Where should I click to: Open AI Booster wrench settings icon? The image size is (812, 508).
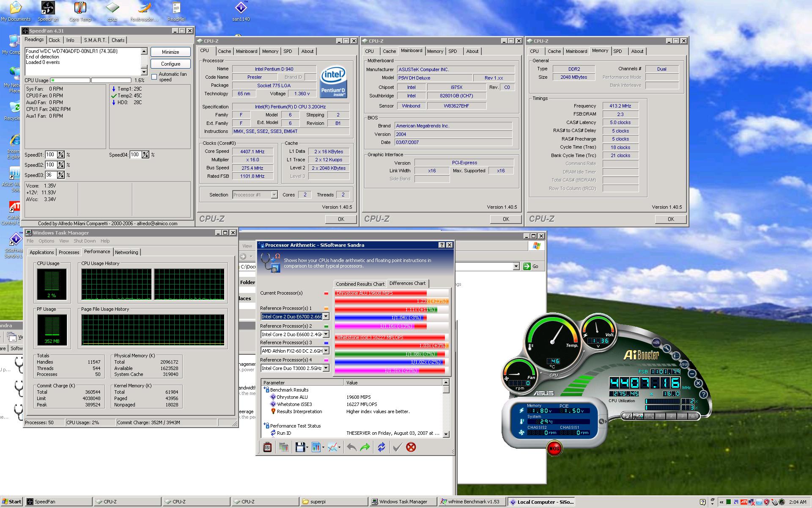pyautogui.click(x=667, y=348)
